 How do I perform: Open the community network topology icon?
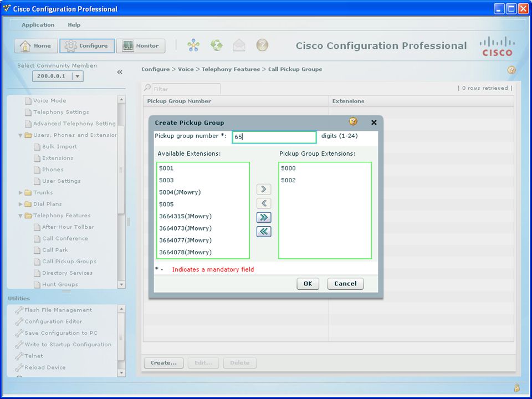click(x=193, y=45)
